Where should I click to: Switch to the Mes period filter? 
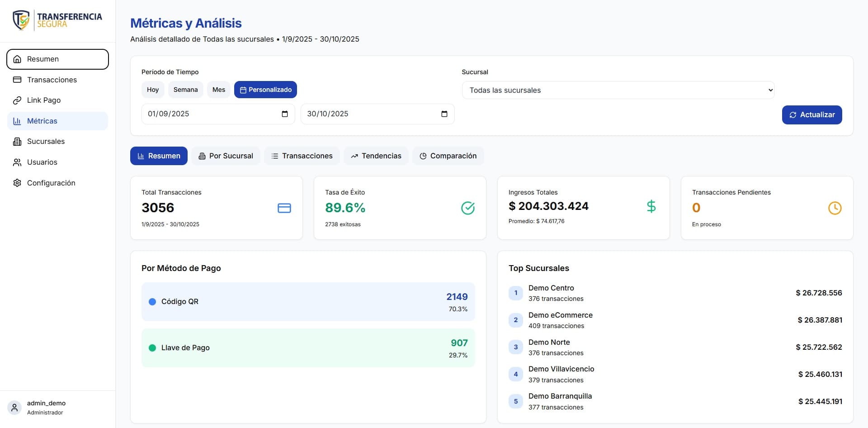[218, 90]
